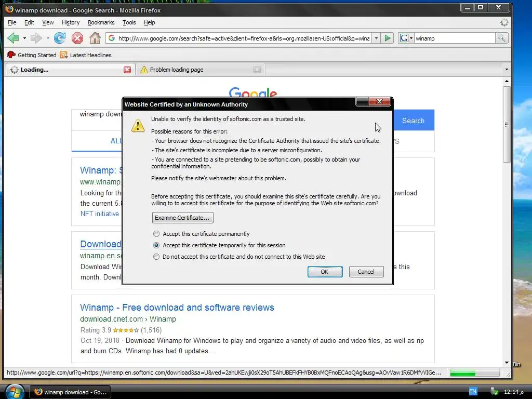Open the History menu
532x399 pixels.
coord(71,22)
